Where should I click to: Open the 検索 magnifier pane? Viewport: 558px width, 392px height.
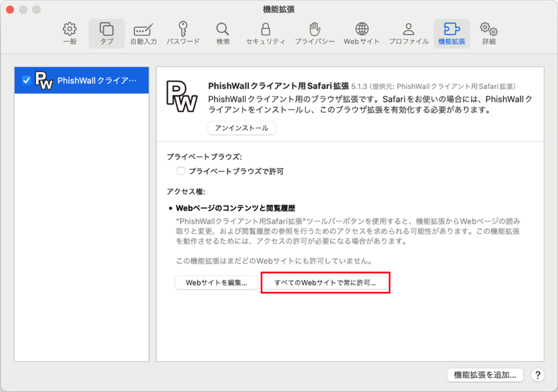223,34
